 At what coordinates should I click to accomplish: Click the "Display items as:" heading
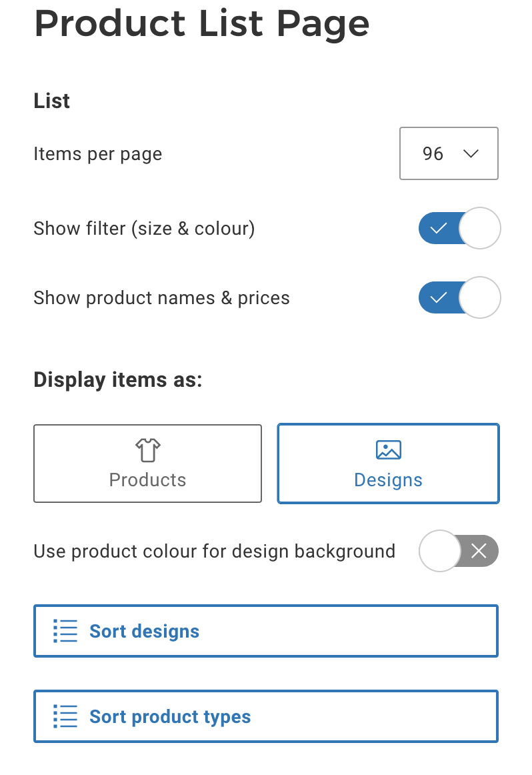(118, 379)
